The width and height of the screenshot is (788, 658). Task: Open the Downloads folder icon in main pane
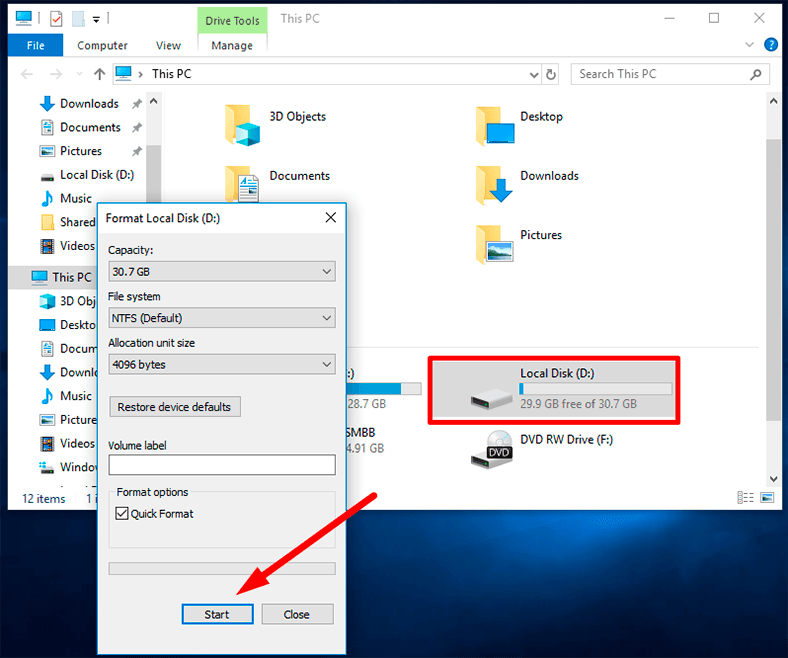tap(494, 185)
